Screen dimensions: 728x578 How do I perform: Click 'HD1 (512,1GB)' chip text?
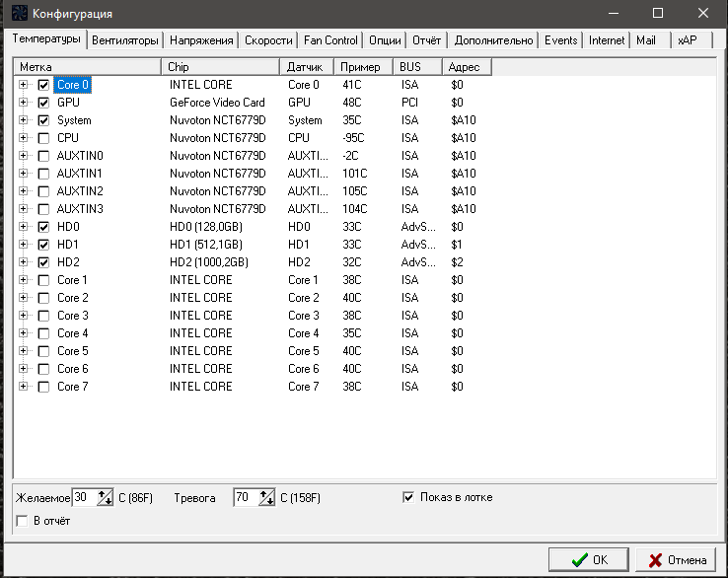tap(206, 245)
